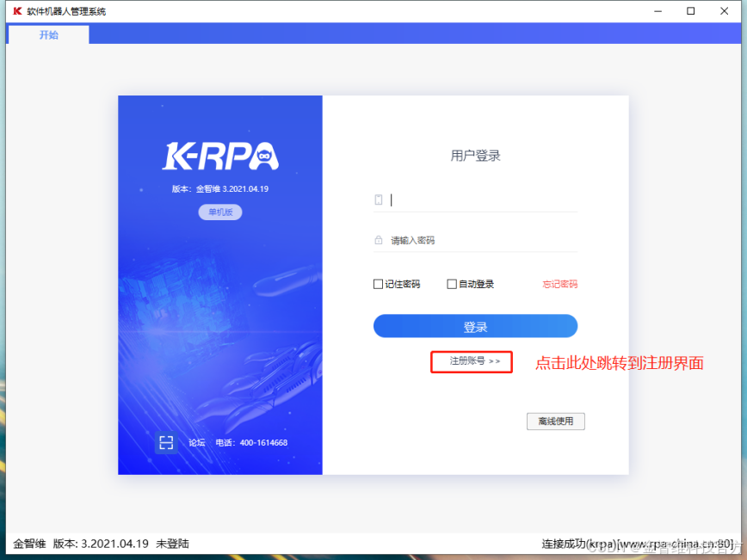
Task: Toggle the 自动登录 checkbox
Action: pyautogui.click(x=452, y=284)
